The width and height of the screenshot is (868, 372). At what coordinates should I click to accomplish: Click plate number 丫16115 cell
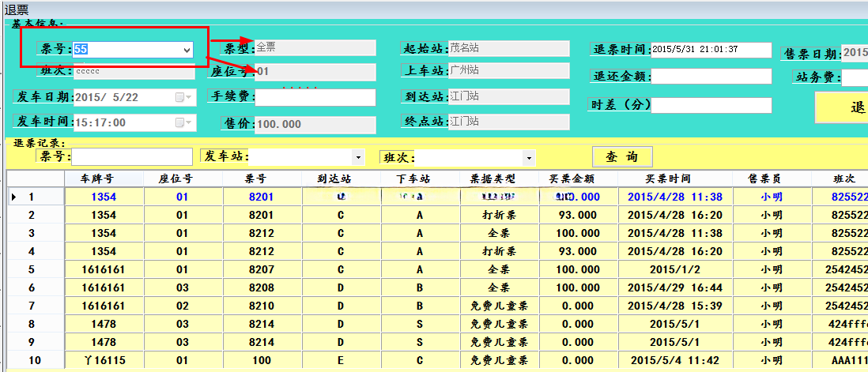pos(104,360)
